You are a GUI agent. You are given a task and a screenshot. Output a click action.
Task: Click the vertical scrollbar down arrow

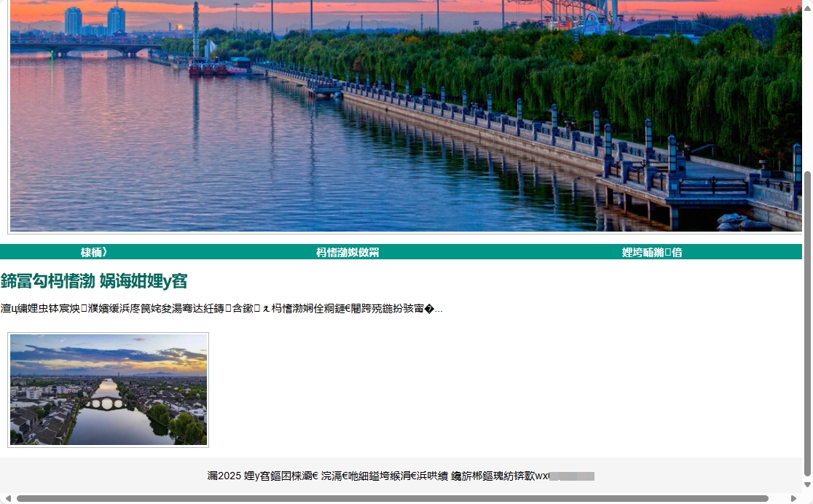[807, 485]
